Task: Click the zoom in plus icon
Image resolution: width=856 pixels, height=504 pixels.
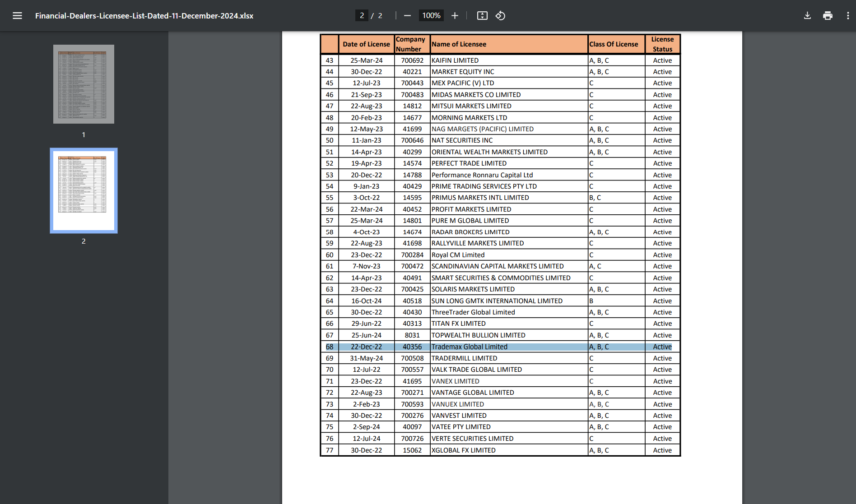Action: click(455, 16)
